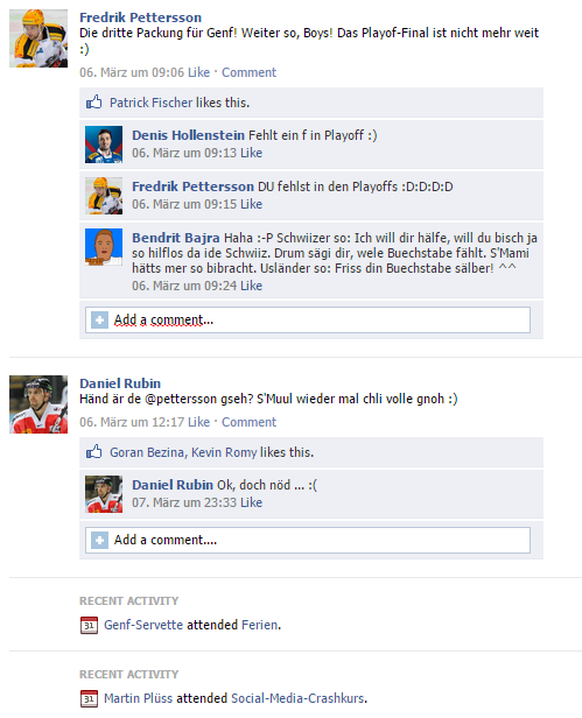Open Daniel Rubin's large profile picture
The height and width of the screenshot is (718, 582).
[x=38, y=404]
